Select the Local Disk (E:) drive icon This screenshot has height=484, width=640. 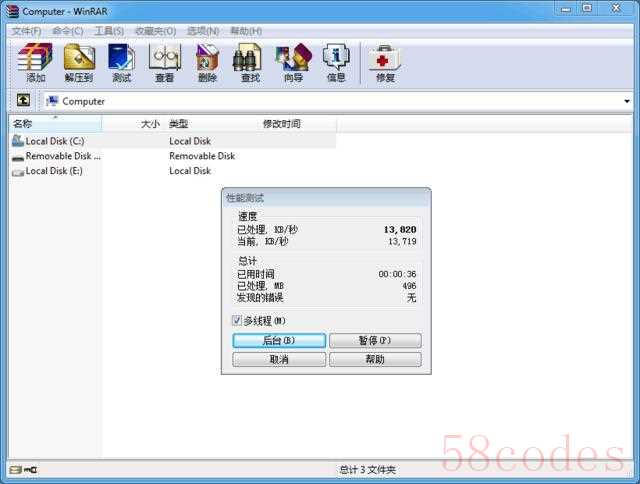pos(18,172)
